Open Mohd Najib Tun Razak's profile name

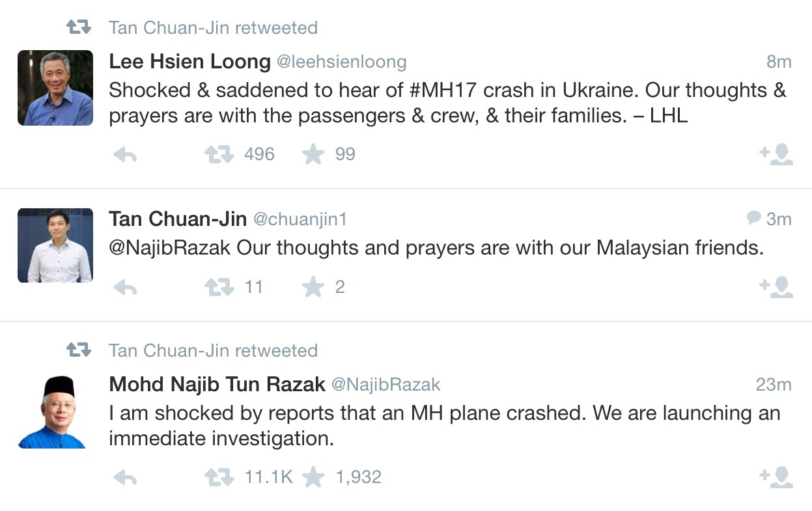(x=217, y=385)
